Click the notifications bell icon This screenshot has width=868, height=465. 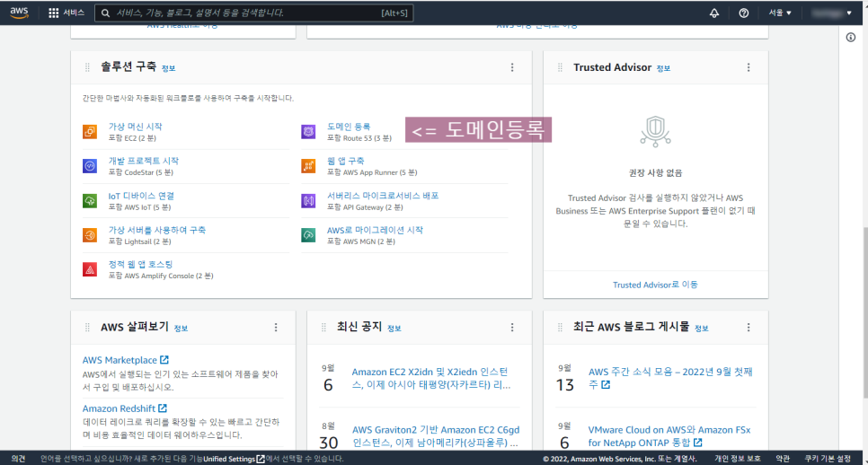(x=714, y=13)
